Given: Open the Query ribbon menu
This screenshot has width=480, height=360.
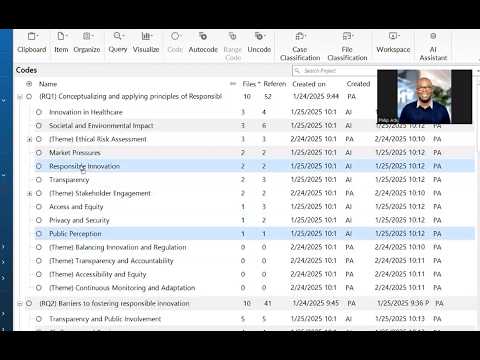Looking at the screenshot, I should pyautogui.click(x=118, y=43).
